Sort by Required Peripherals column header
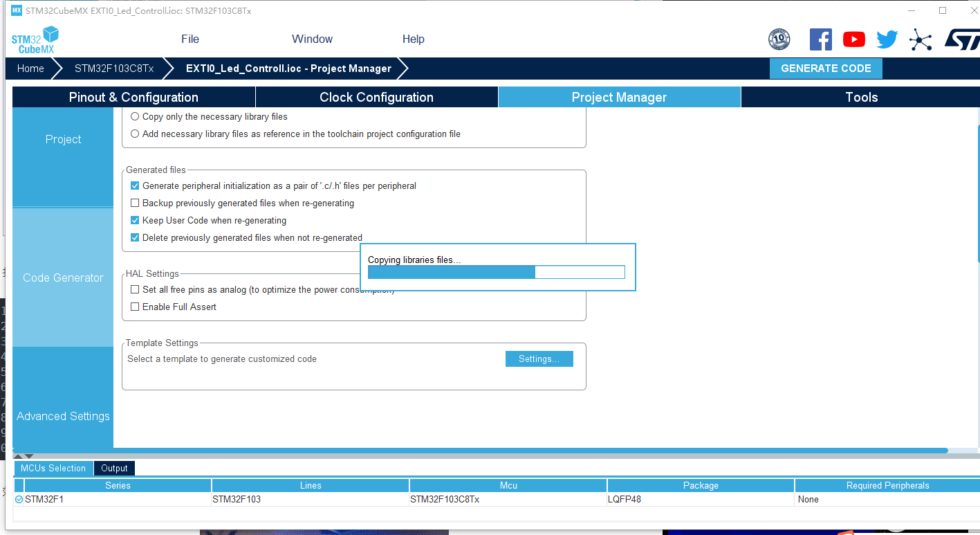 point(887,485)
